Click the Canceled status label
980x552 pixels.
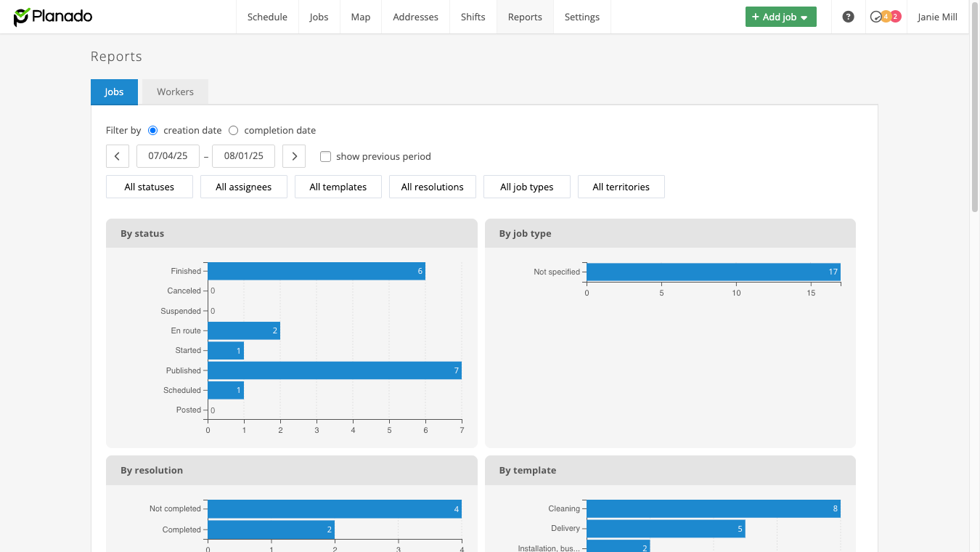(184, 291)
